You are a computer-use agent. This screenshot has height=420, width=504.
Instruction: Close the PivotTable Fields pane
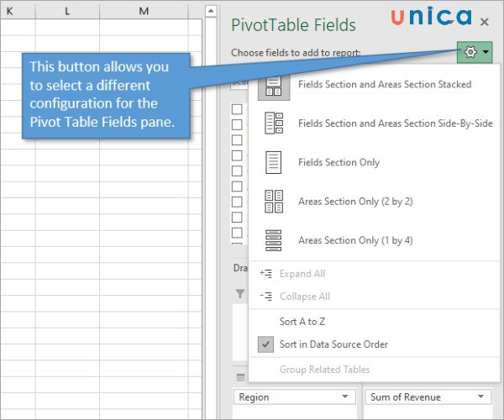[x=485, y=22]
